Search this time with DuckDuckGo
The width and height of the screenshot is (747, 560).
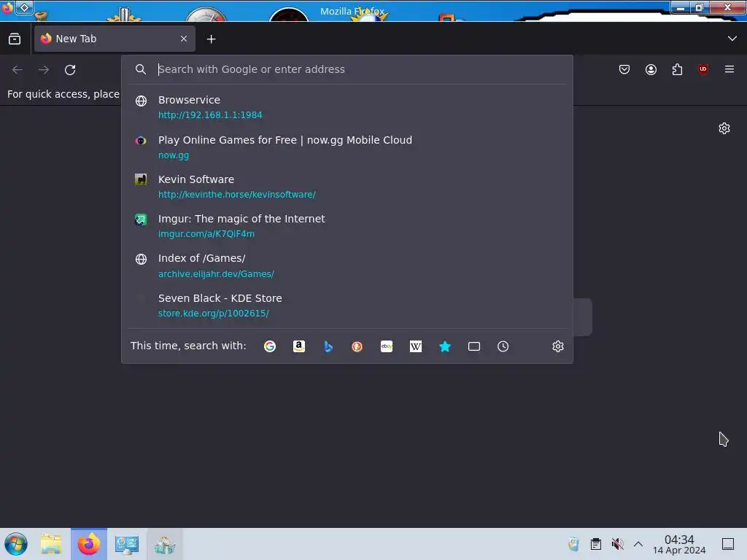357,346
